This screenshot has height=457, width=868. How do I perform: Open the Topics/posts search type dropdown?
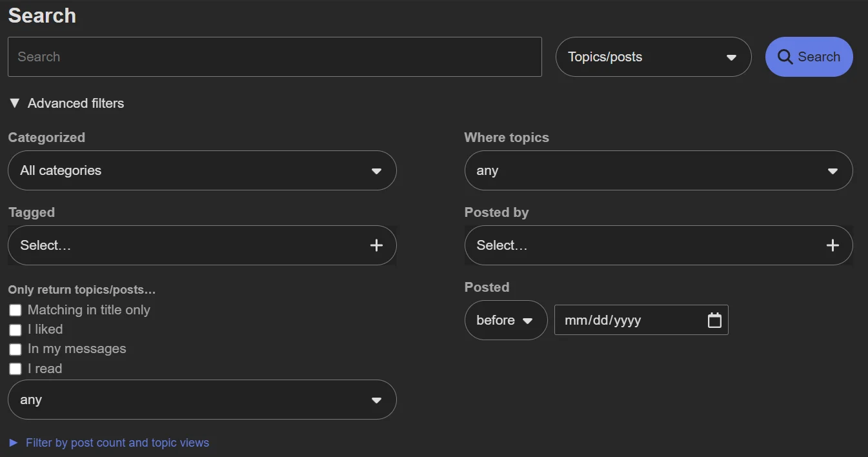point(653,57)
